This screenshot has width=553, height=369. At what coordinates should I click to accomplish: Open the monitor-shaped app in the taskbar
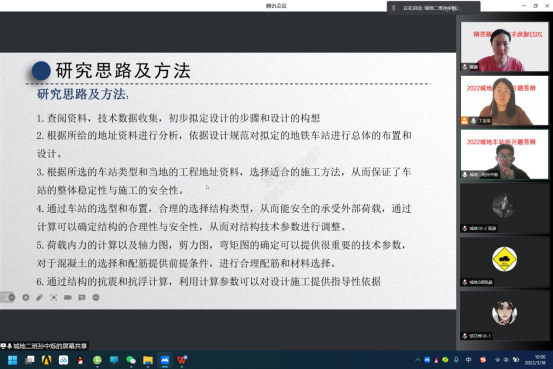(114, 360)
